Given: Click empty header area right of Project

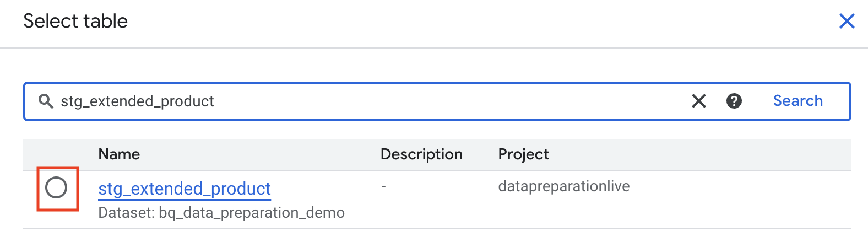Looking at the screenshot, I should pos(699,154).
